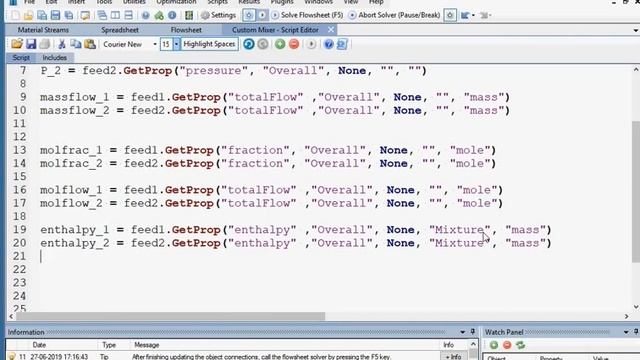Toggle the solver enabled gear button

click(x=249, y=16)
